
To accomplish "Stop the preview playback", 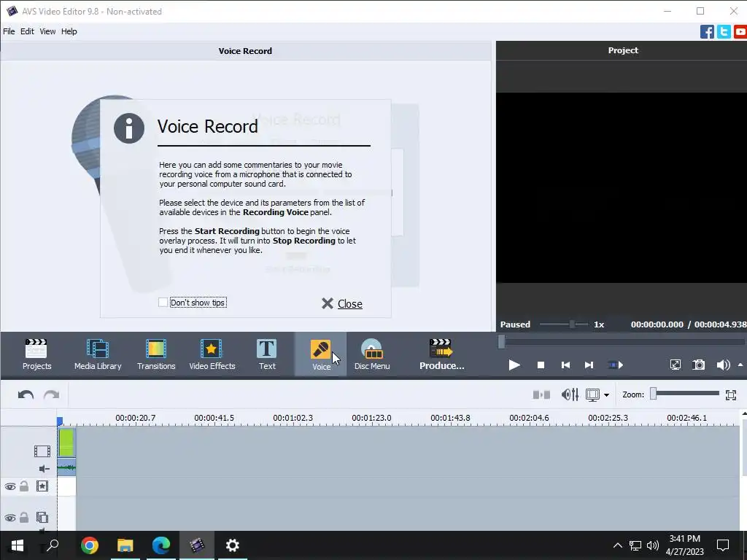I will (x=541, y=365).
